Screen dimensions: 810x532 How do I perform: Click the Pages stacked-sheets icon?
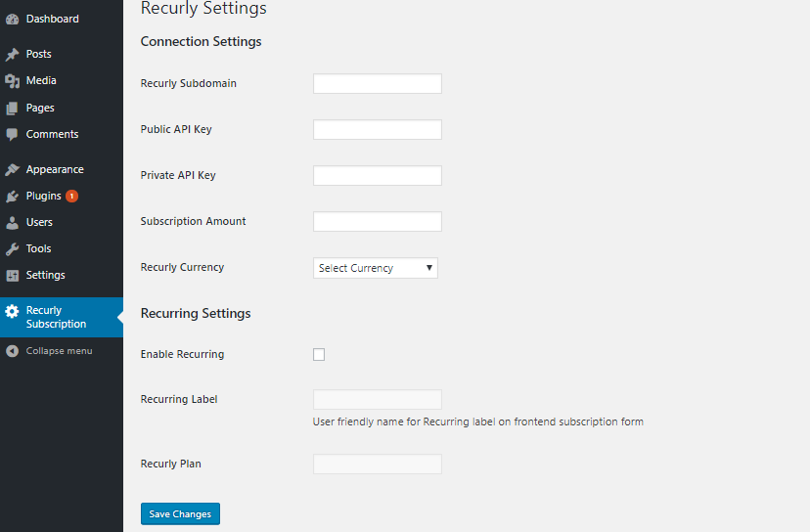click(x=13, y=108)
